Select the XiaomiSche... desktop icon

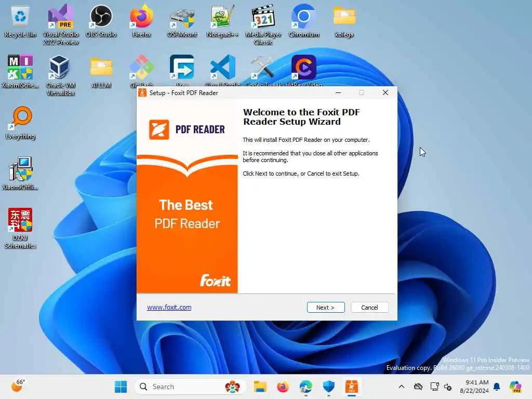coord(20,72)
